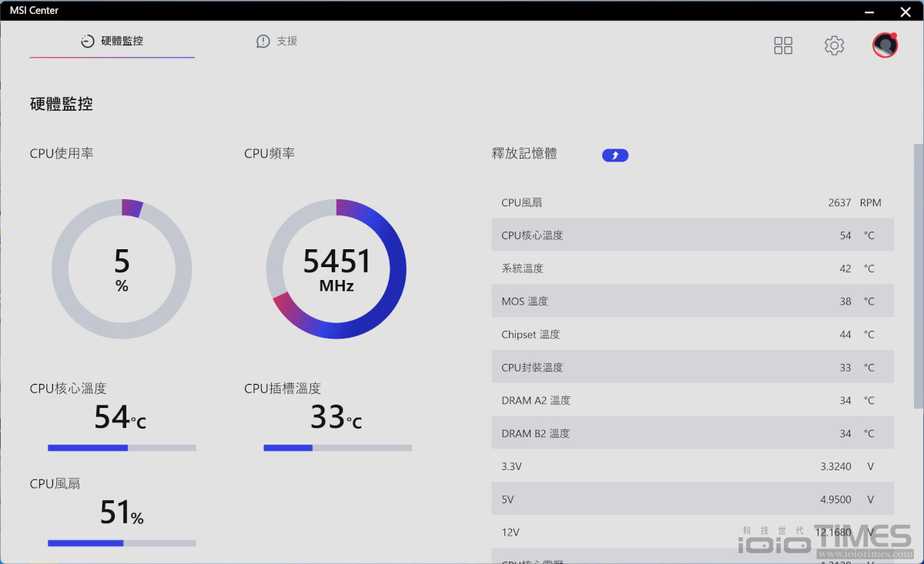Select the MOS 溫度 row
924x564 pixels.
pos(693,302)
